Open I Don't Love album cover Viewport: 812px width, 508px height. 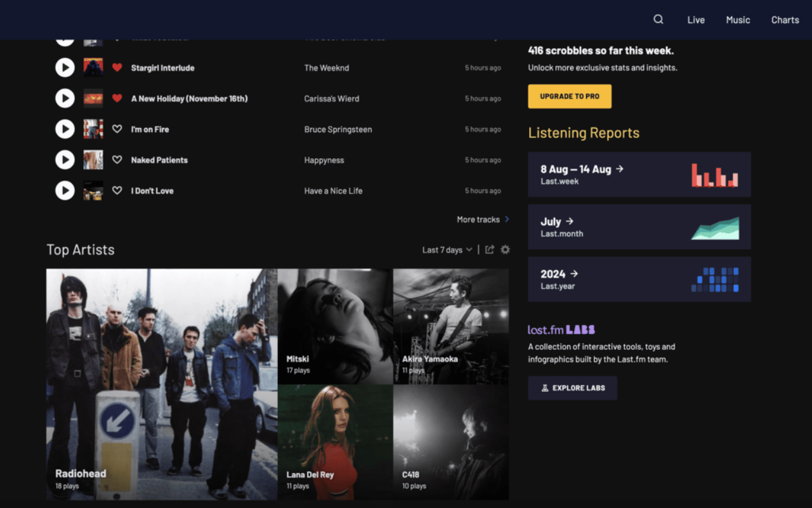coord(93,190)
